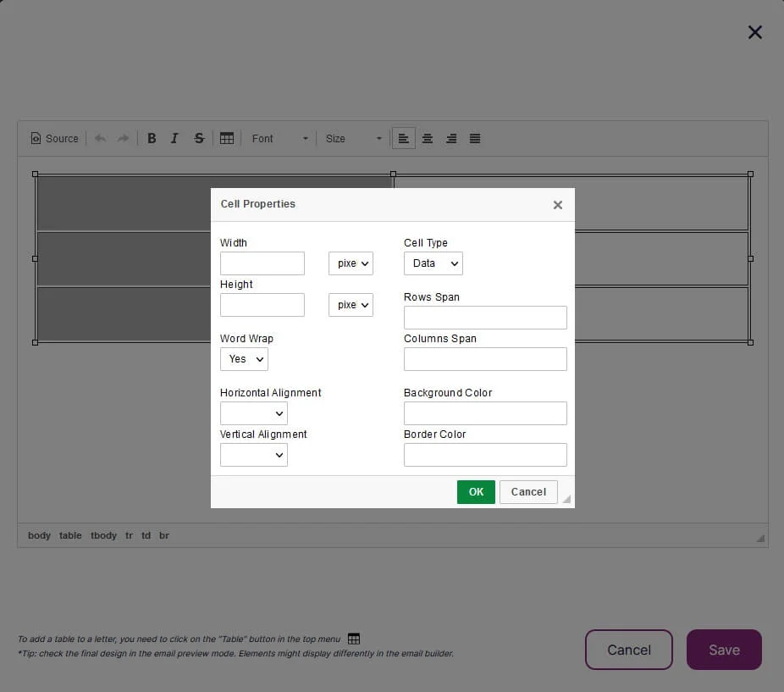Click the bottom-left table resize handle
Viewport: 784px width, 692px height.
35,343
